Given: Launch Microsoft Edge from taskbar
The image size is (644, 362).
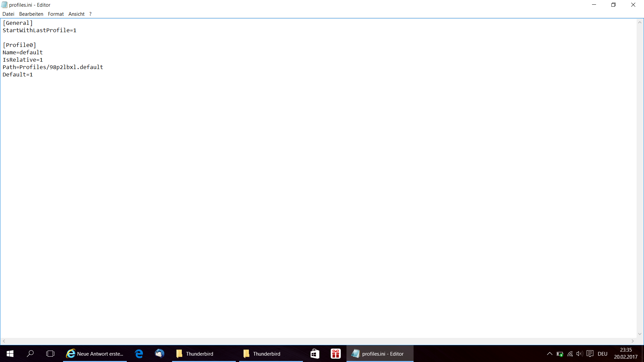Looking at the screenshot, I should pos(139,354).
